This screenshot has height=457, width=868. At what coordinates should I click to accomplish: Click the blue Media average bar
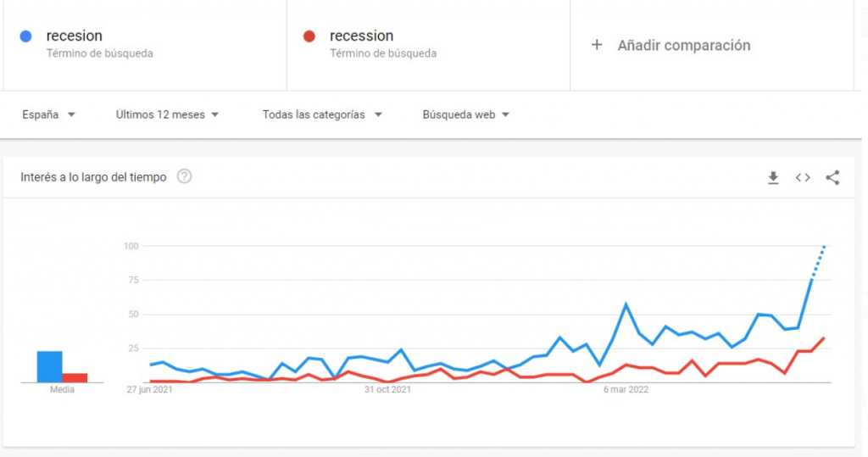tap(49, 367)
